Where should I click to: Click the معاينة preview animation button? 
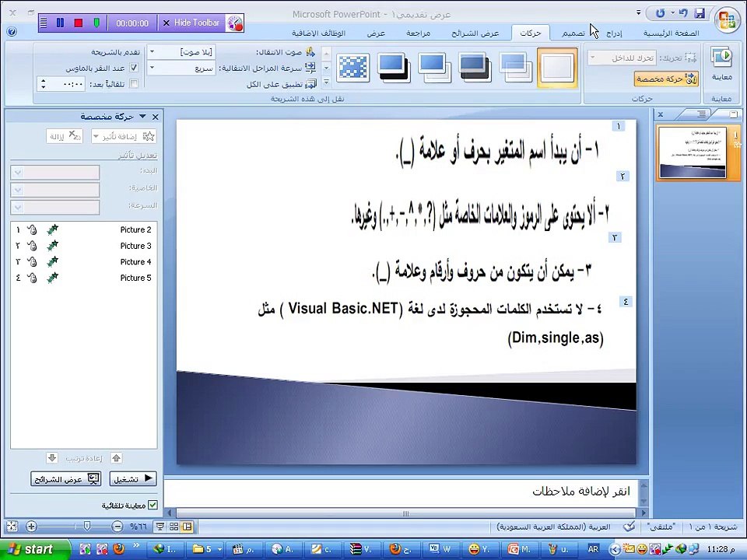[x=721, y=64]
